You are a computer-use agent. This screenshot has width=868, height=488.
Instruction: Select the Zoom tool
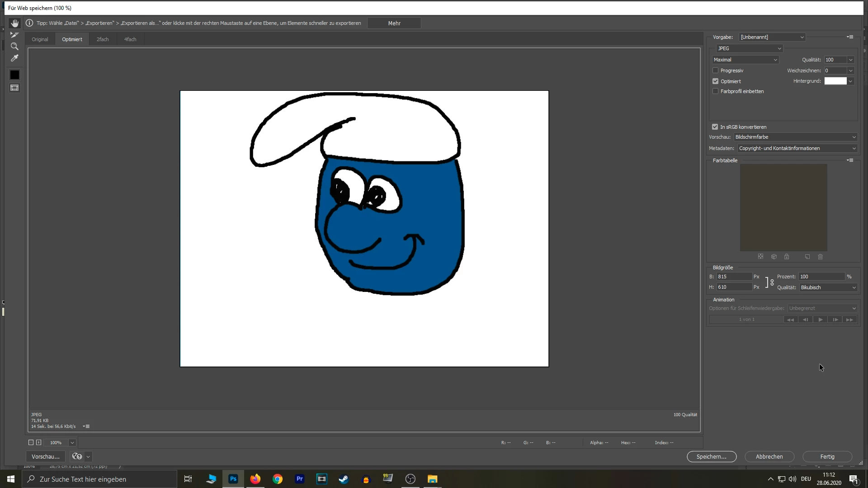(14, 47)
